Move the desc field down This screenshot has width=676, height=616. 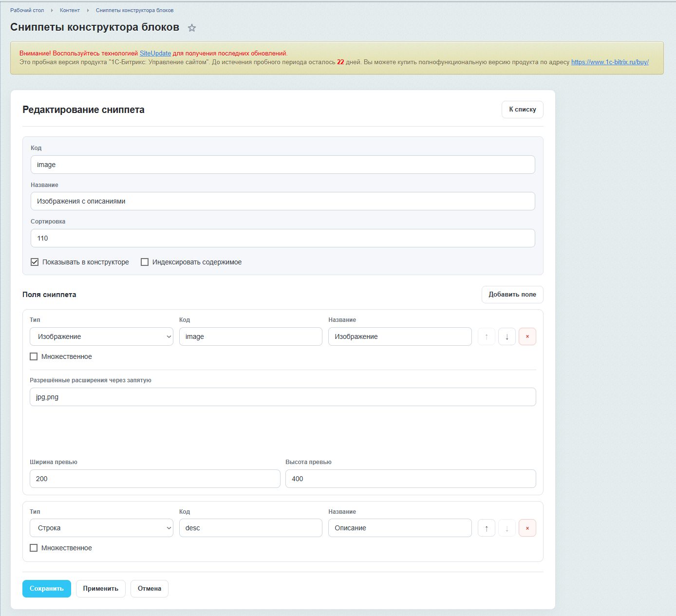507,528
